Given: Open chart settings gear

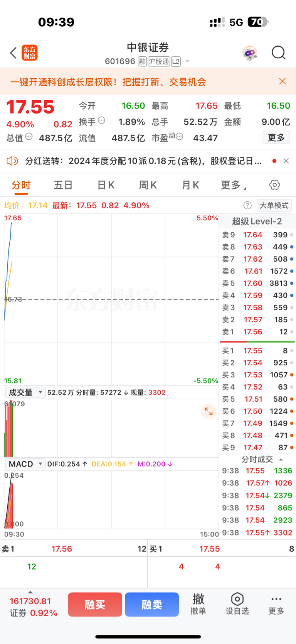Looking at the screenshot, I should coord(275,185).
